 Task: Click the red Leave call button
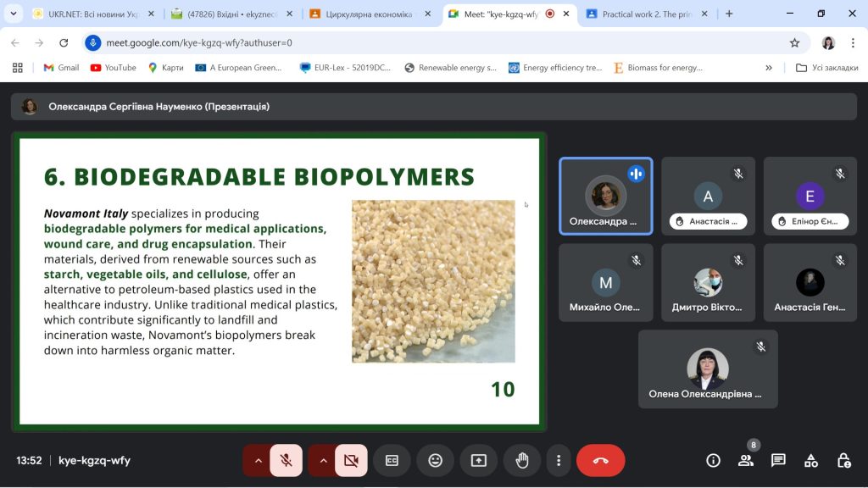(600, 461)
